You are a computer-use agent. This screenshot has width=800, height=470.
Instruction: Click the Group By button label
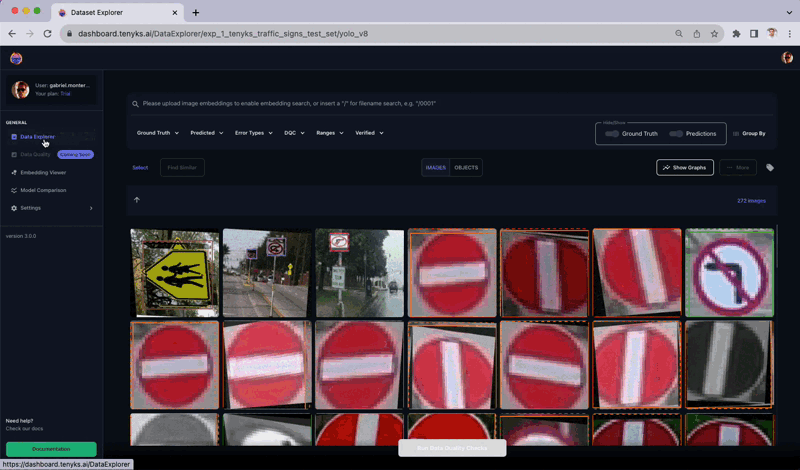tap(754, 134)
